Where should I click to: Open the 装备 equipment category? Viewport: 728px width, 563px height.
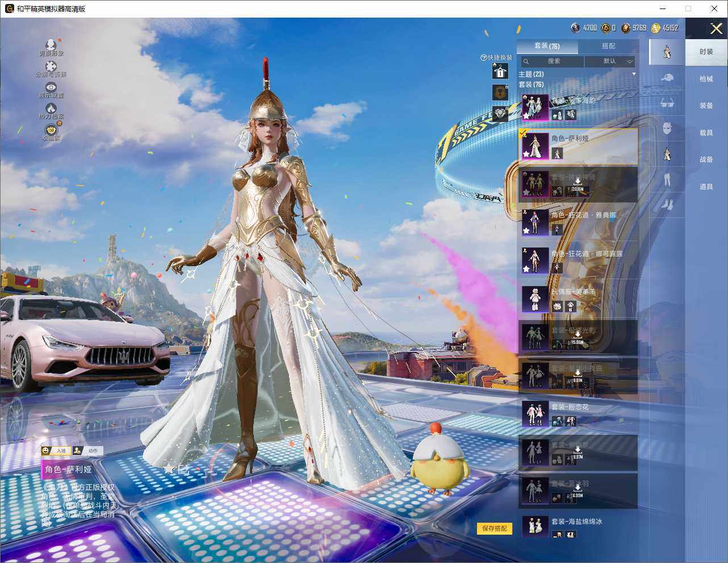pos(706,106)
